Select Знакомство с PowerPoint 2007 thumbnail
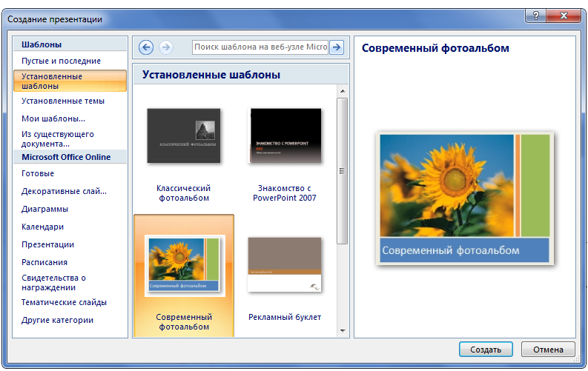The image size is (588, 371). point(285,136)
